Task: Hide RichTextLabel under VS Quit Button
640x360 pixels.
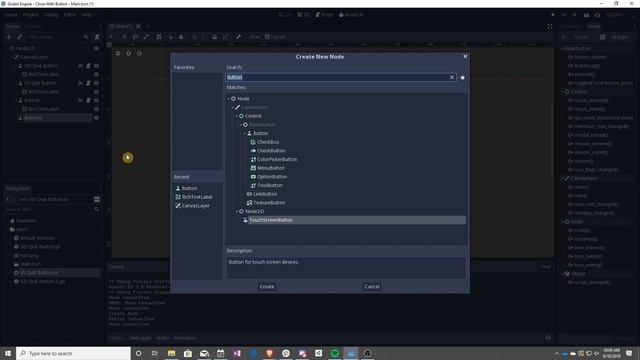Action: coord(96,92)
